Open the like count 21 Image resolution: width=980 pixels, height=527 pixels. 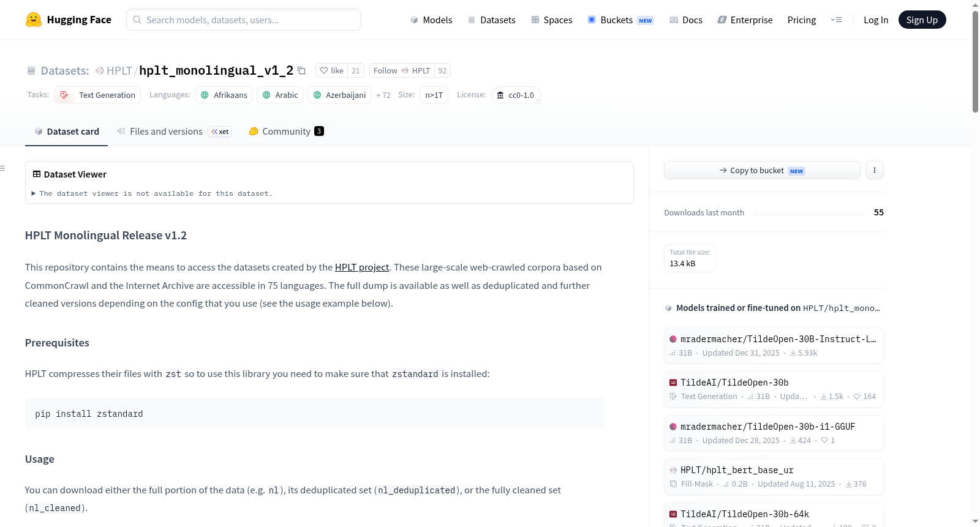click(x=355, y=70)
